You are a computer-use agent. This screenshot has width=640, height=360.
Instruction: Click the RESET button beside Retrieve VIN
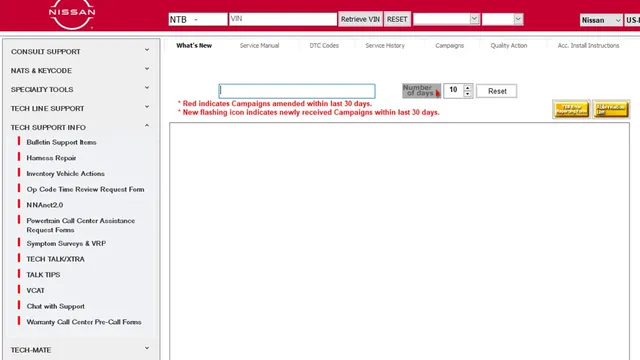point(397,19)
